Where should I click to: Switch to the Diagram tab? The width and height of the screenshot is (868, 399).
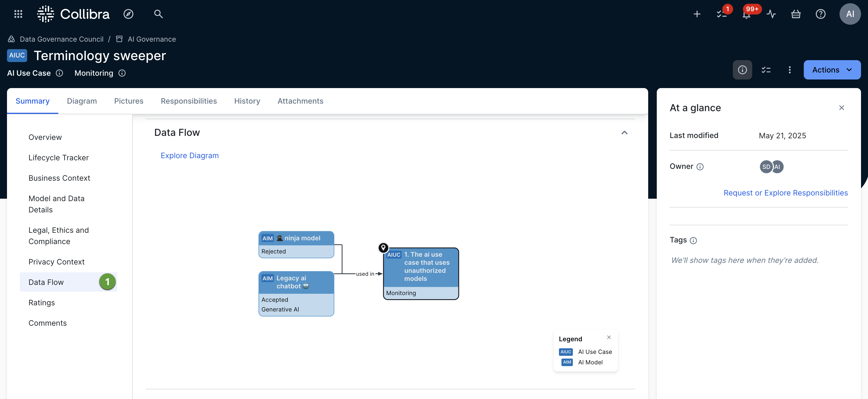tap(81, 101)
